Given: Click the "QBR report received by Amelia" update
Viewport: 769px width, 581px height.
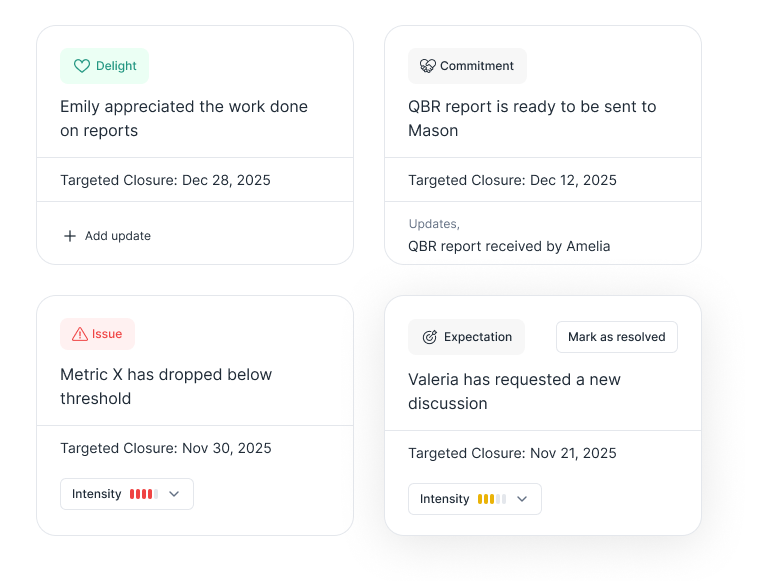Looking at the screenshot, I should [509, 246].
